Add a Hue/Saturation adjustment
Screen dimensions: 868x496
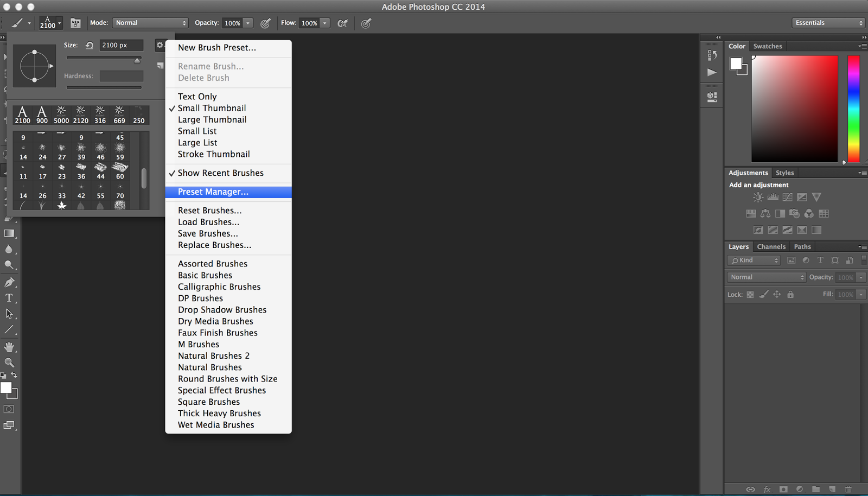click(x=751, y=213)
